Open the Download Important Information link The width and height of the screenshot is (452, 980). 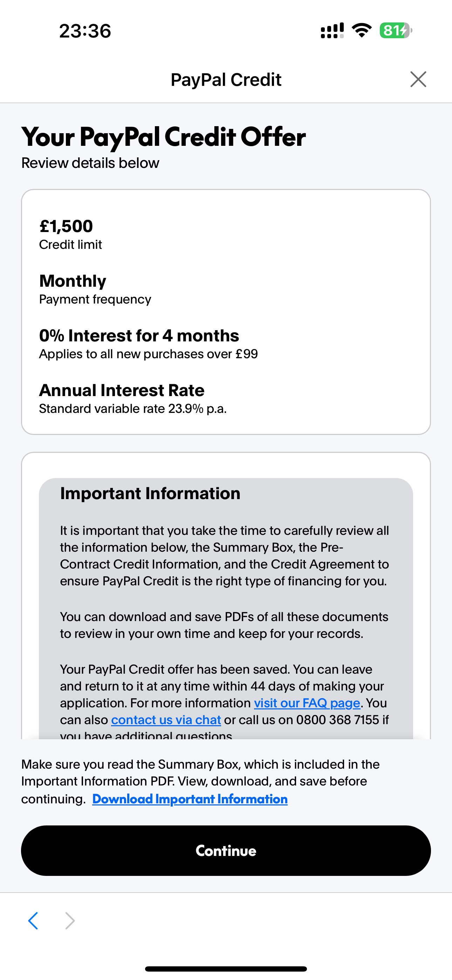[190, 799]
